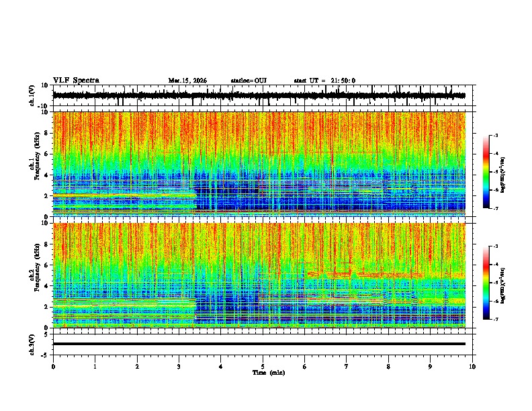Click the log(PSD) label of ch.1 color scale
532x411 pixels.
(x=504, y=175)
